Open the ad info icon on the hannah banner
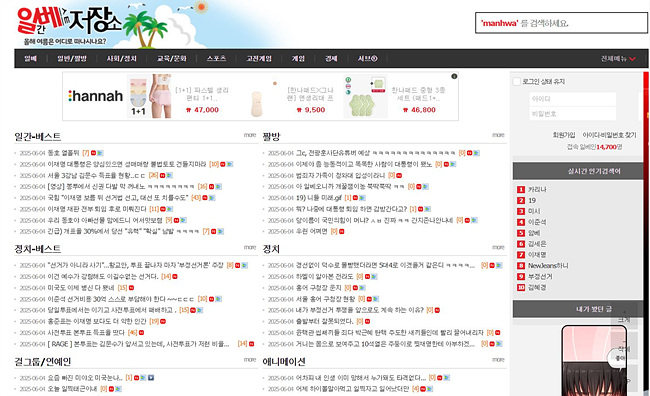Viewport: 650px width, 396px height. (454, 76)
